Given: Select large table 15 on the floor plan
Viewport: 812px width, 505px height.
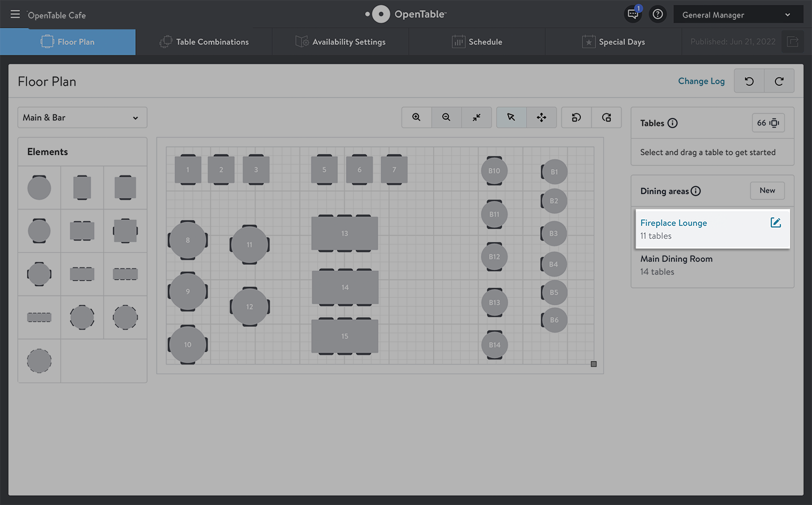Looking at the screenshot, I should click(345, 336).
